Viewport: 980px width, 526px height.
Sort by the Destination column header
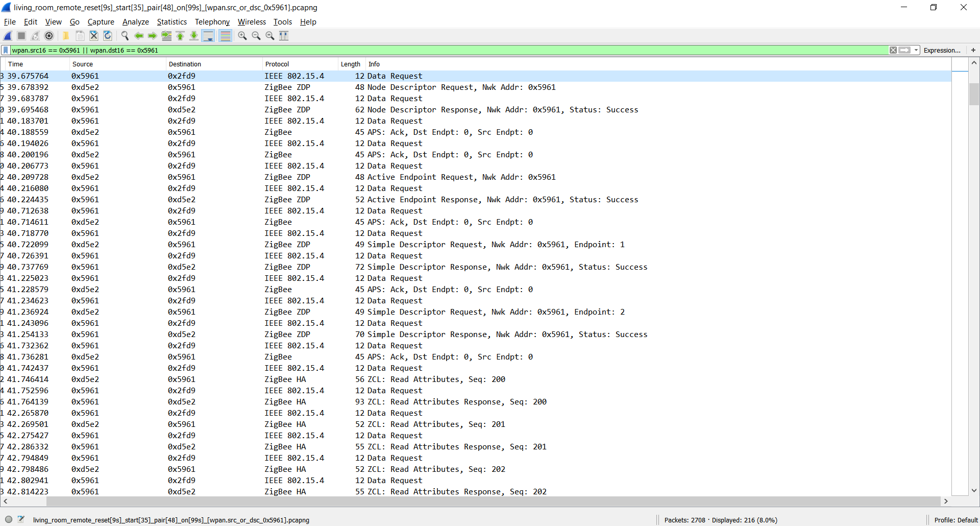pyautogui.click(x=214, y=64)
